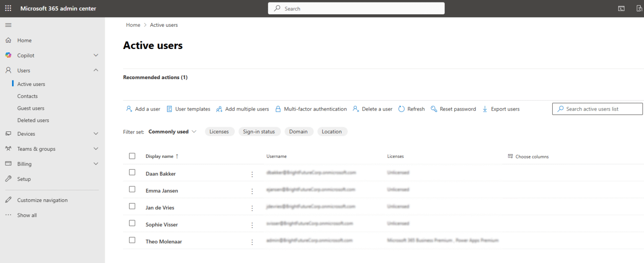Click the Multi-factor authentication lock icon
This screenshot has width=644, height=263.
[x=278, y=108]
